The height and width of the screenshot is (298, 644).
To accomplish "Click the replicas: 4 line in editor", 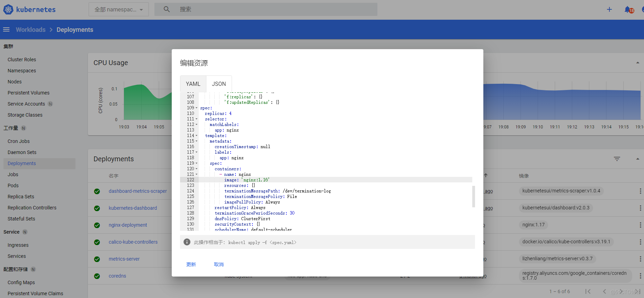I will [x=218, y=114].
